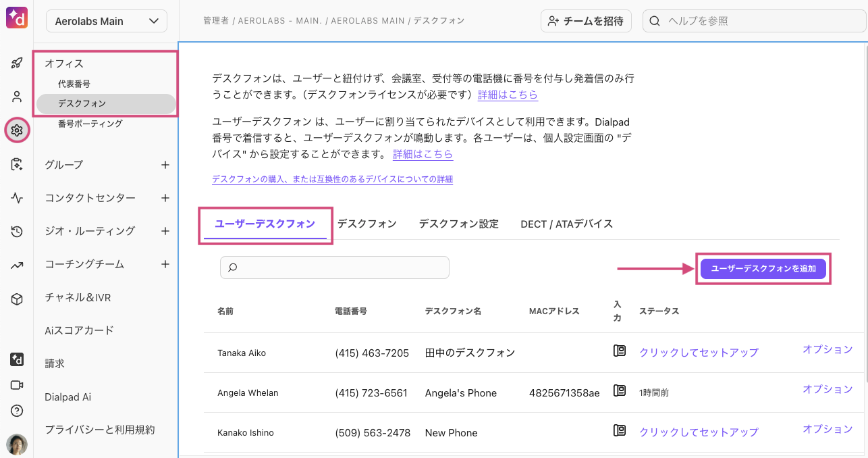Open the person profile icon in sidebar

17,97
